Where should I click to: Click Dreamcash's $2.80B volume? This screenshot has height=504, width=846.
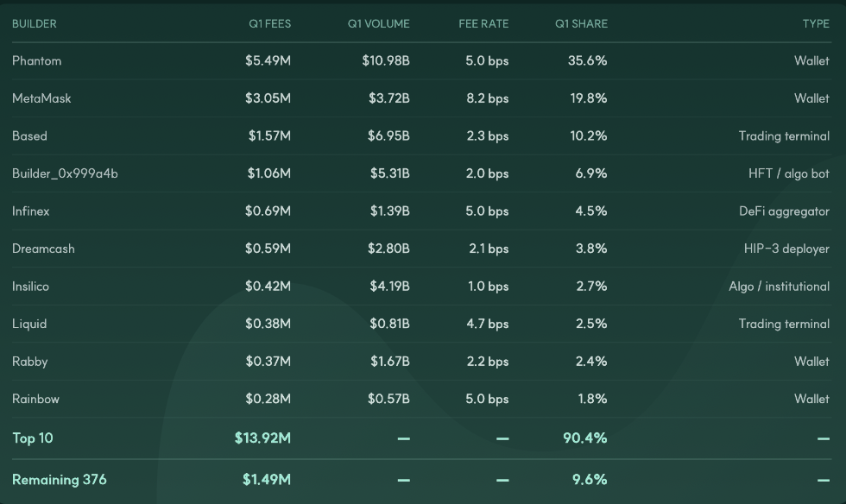click(x=388, y=249)
